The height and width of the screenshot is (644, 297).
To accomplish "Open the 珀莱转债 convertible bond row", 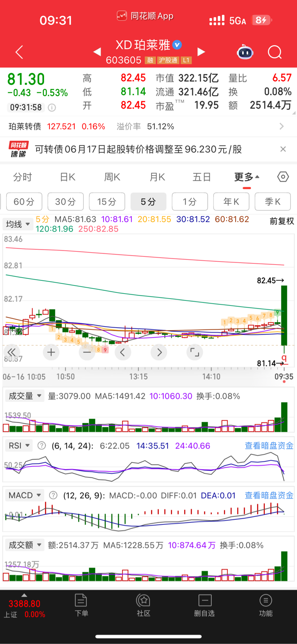I will (148, 126).
